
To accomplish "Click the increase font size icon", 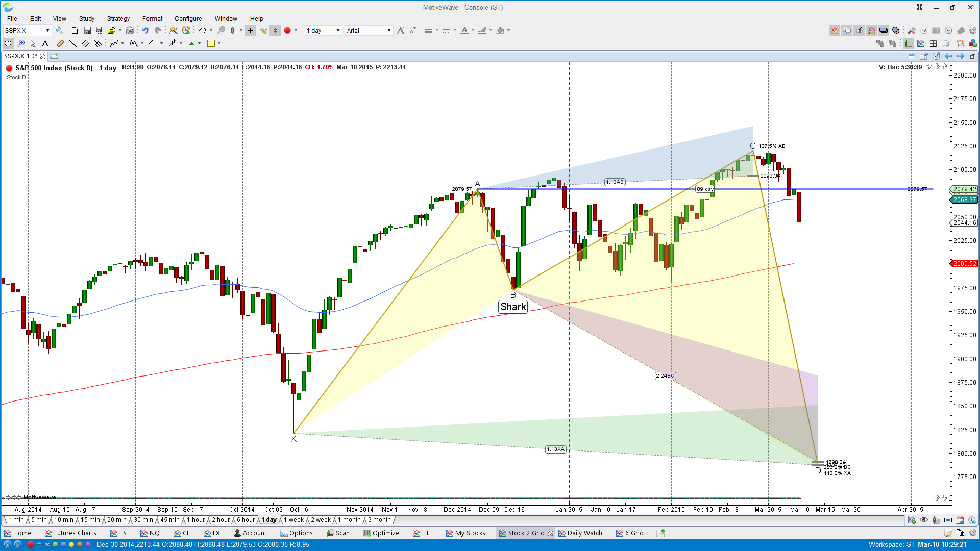I will [401, 31].
